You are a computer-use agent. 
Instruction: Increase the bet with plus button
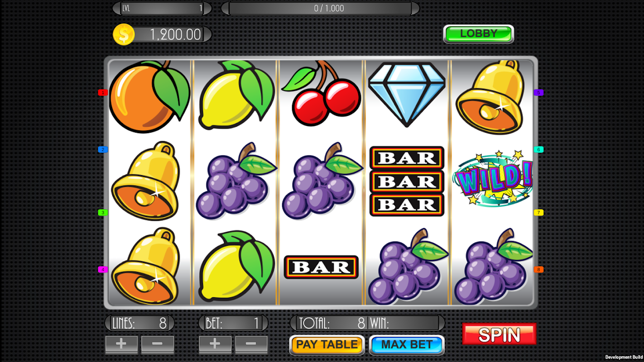point(215,344)
